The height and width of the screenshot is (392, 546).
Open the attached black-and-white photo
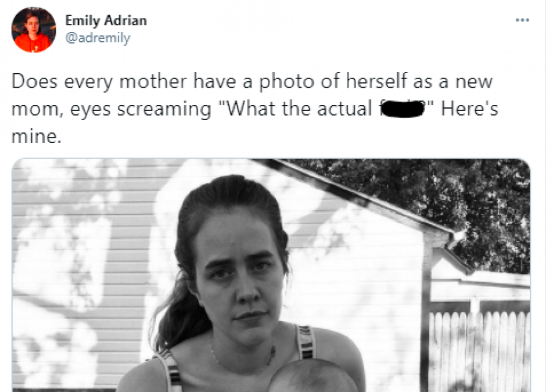click(271, 275)
